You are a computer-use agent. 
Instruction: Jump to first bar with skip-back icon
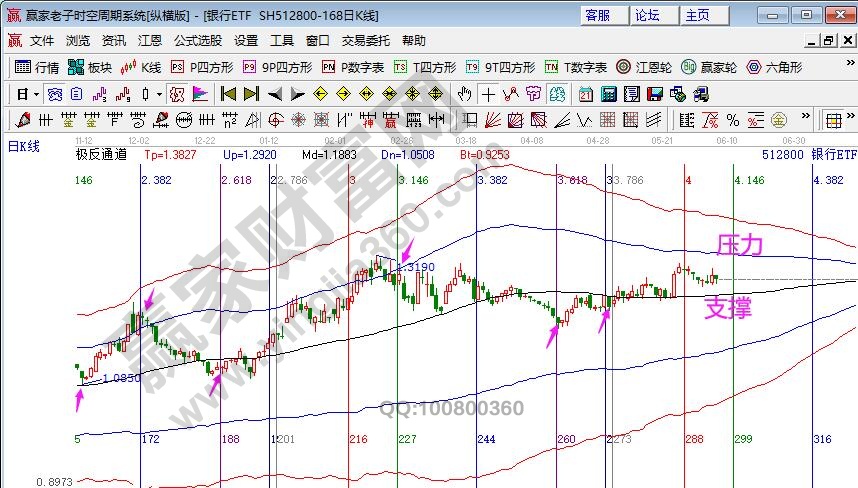click(228, 94)
